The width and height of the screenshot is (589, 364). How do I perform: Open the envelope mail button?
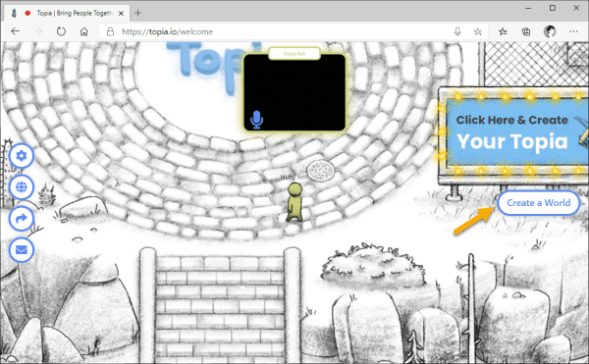[x=22, y=250]
